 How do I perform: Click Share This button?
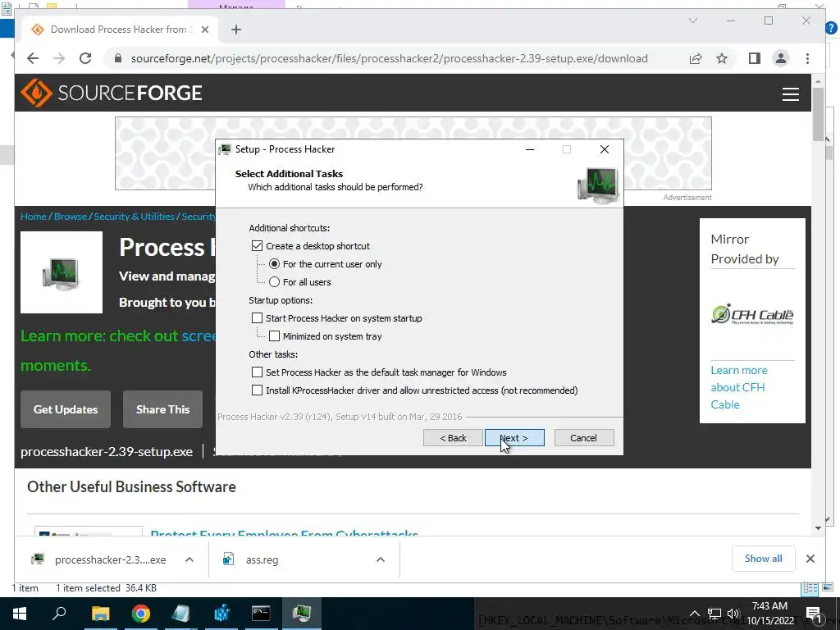(x=163, y=409)
